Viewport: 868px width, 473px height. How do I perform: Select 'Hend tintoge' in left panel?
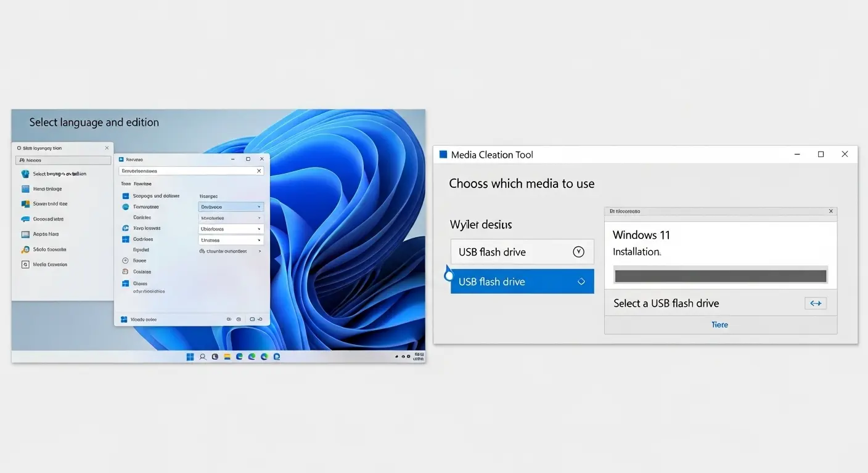click(47, 189)
